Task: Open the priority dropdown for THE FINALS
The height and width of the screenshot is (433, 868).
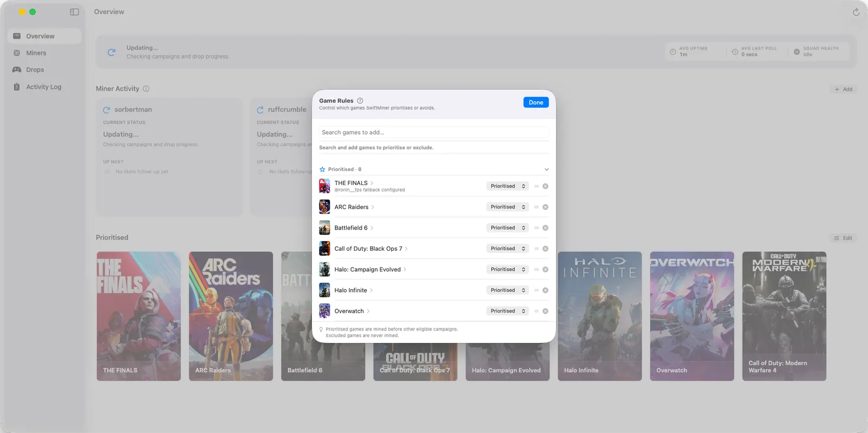Action: coord(507,186)
